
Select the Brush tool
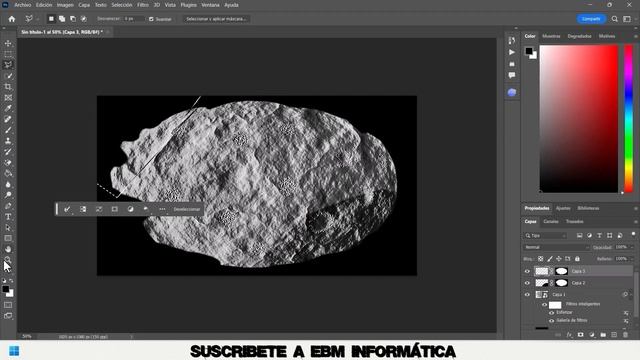8,130
